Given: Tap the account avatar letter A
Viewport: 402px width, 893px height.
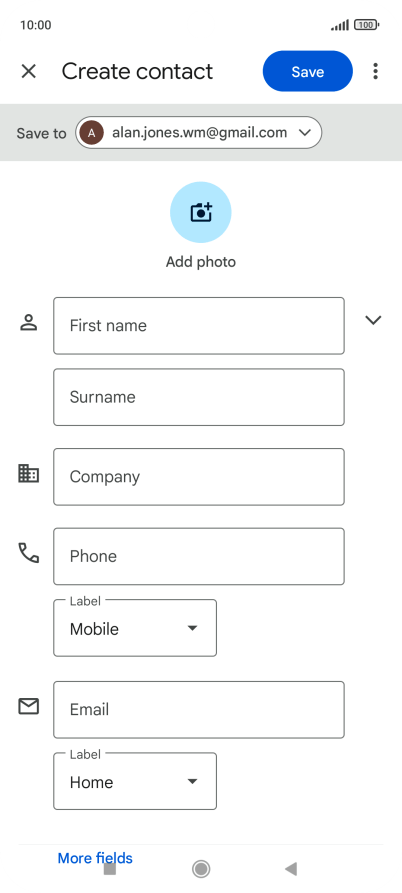Looking at the screenshot, I should pos(92,133).
